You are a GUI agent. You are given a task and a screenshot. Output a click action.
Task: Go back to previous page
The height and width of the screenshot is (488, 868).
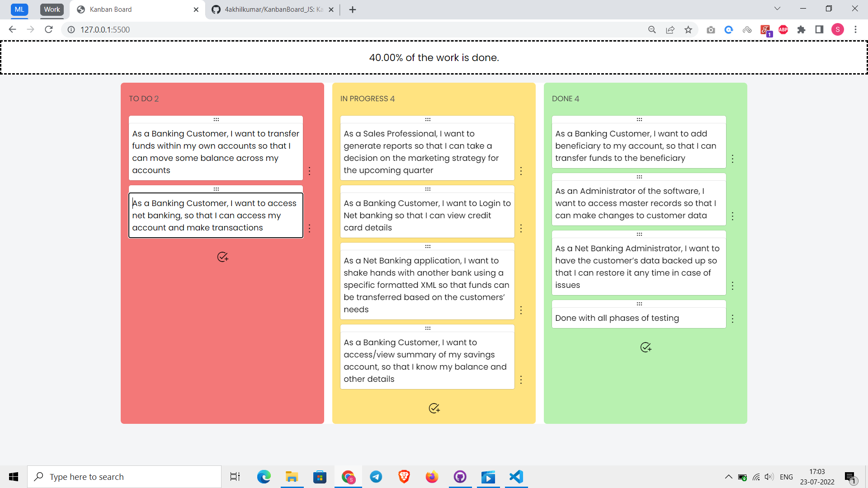12,29
